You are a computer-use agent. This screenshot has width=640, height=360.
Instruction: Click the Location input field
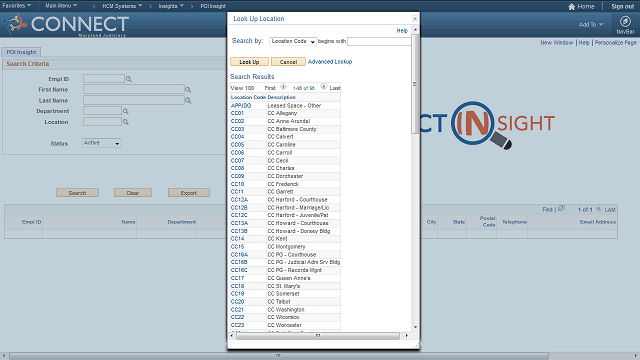point(102,122)
